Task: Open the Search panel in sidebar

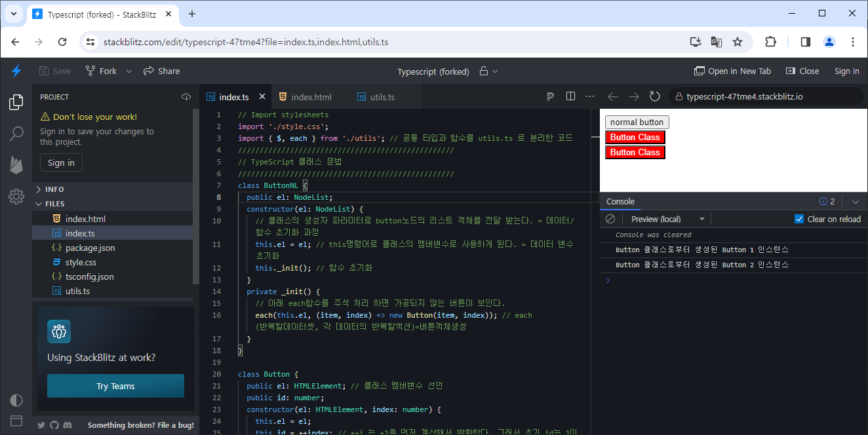Action: (x=16, y=134)
